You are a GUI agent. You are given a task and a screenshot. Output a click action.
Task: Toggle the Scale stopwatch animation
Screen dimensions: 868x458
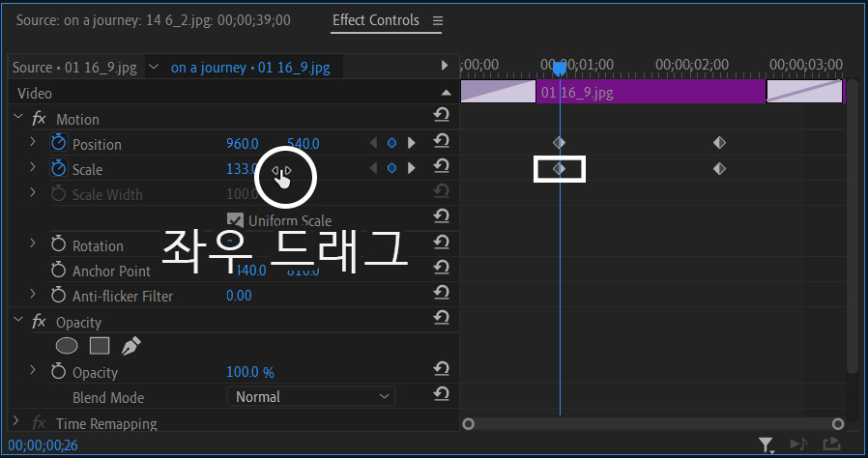point(58,168)
